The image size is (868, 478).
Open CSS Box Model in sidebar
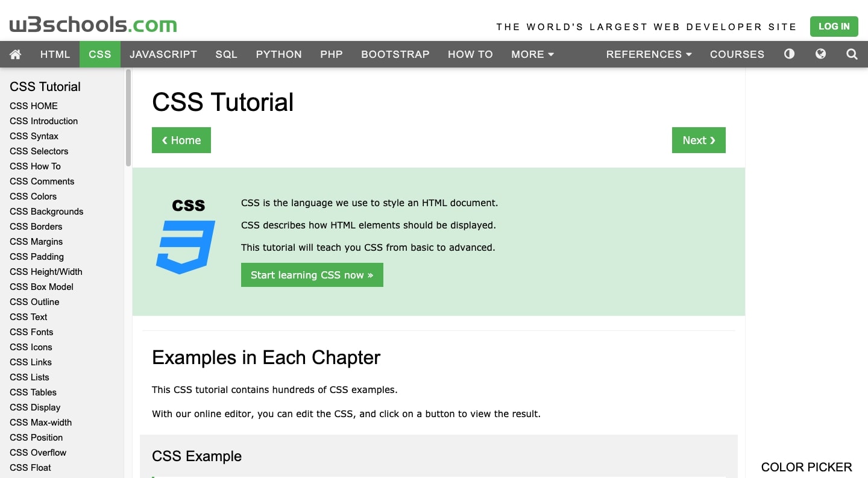[x=42, y=286]
